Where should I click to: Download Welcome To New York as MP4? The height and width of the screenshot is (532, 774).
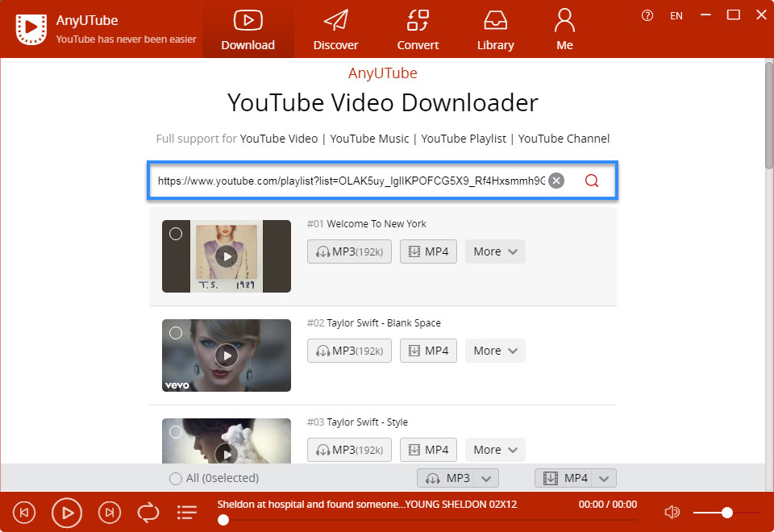click(x=428, y=251)
